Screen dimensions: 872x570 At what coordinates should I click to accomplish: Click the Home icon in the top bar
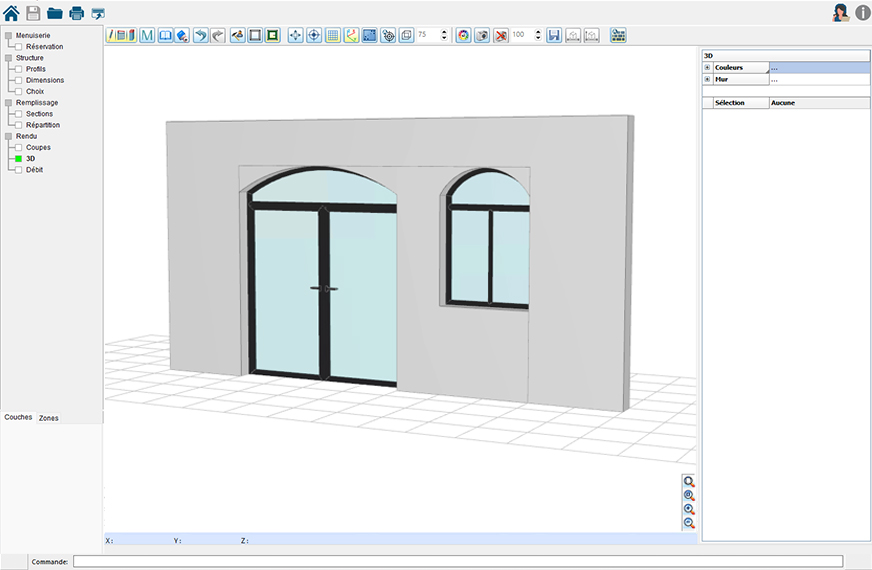point(12,13)
